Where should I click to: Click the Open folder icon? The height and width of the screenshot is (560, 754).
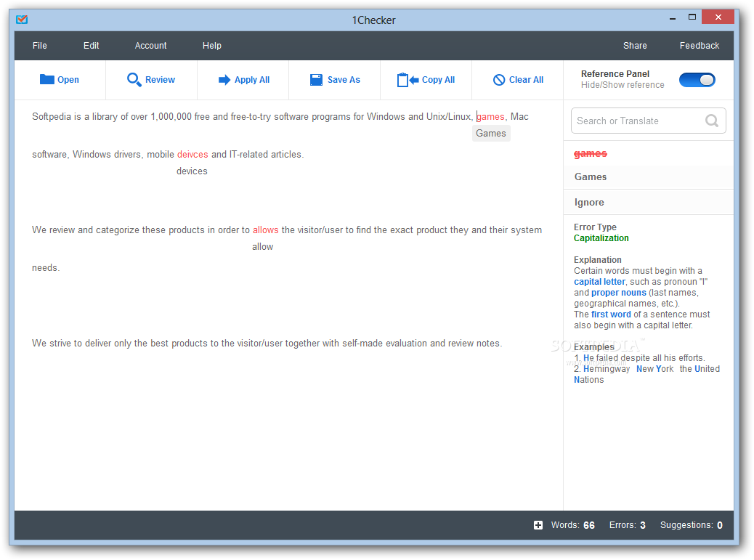tap(46, 79)
